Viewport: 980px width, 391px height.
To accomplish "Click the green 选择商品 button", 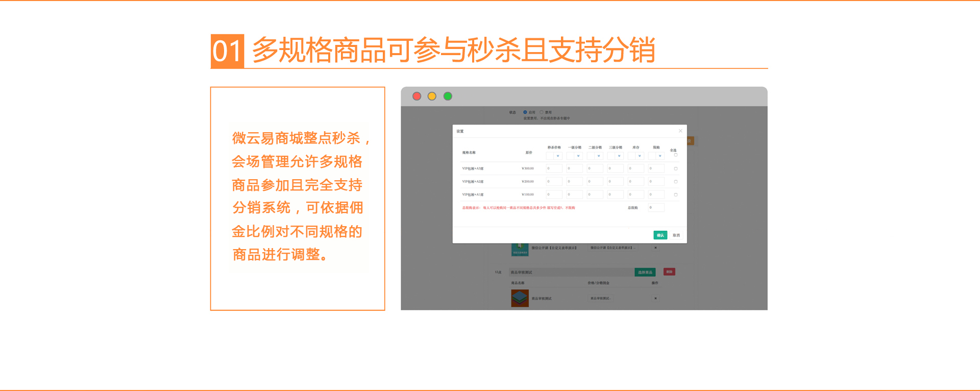I will (645, 272).
